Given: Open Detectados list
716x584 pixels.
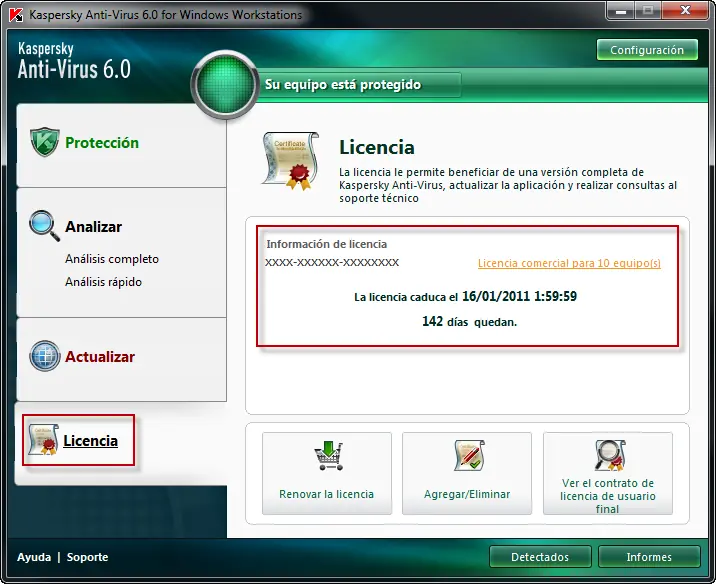Looking at the screenshot, I should click(x=540, y=557).
